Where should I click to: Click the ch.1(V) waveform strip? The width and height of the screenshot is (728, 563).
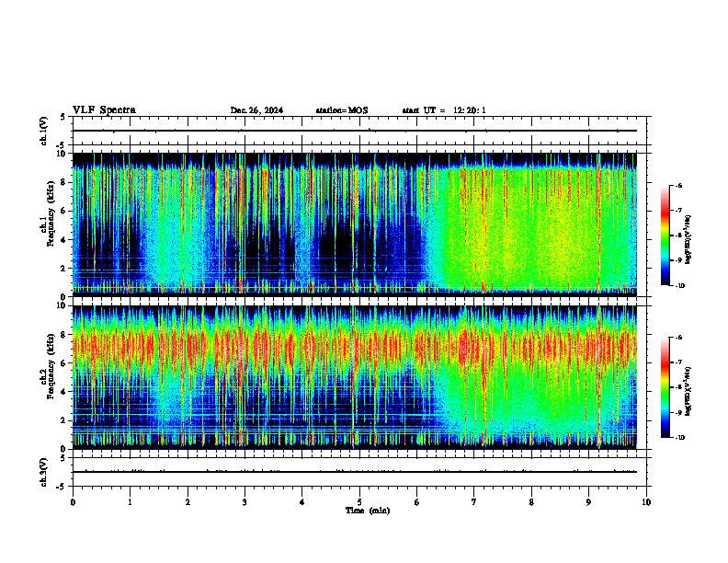coord(359,131)
